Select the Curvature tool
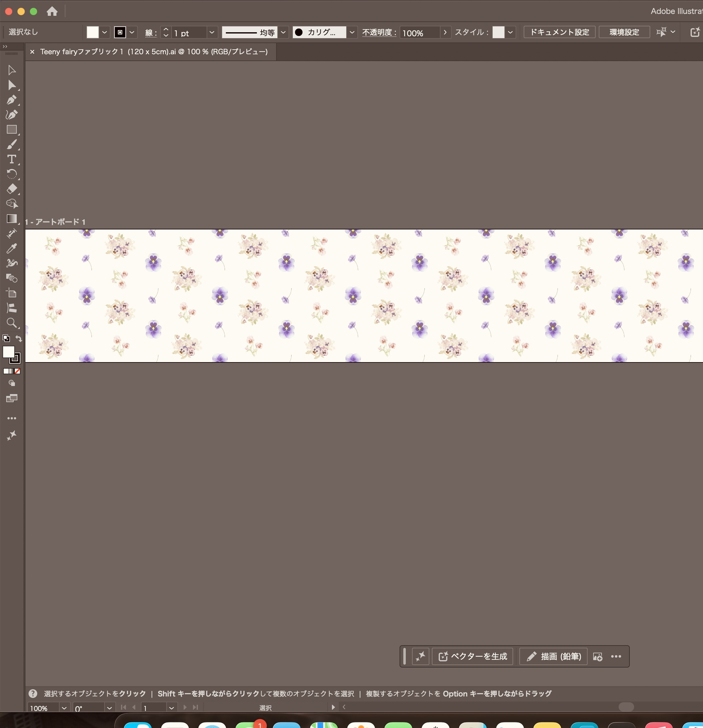703x728 pixels. tap(11, 115)
